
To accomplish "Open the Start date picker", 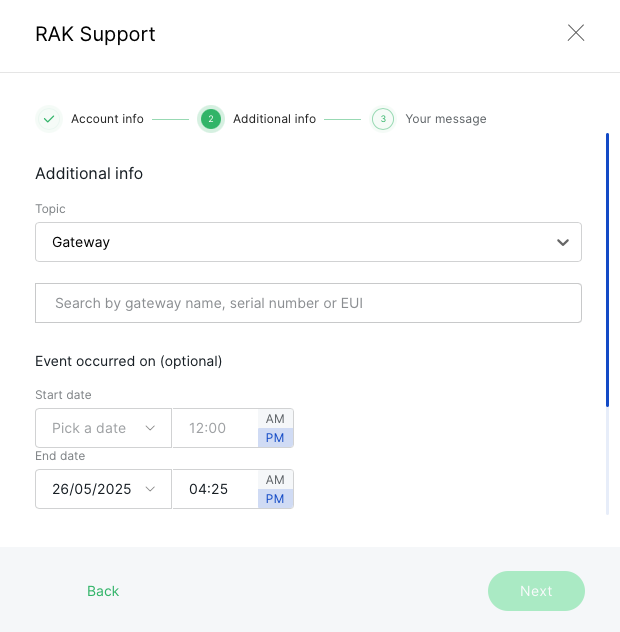I will coord(104,428).
